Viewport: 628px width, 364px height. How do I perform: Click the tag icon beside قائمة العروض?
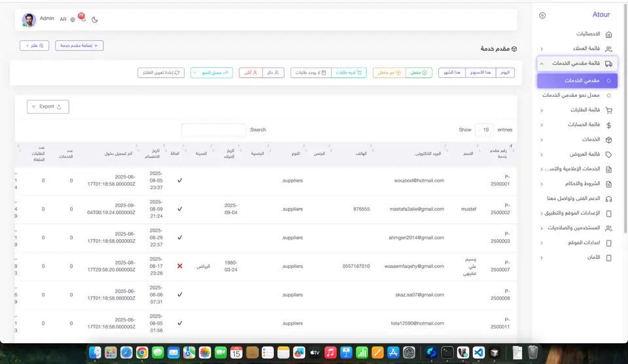click(608, 154)
